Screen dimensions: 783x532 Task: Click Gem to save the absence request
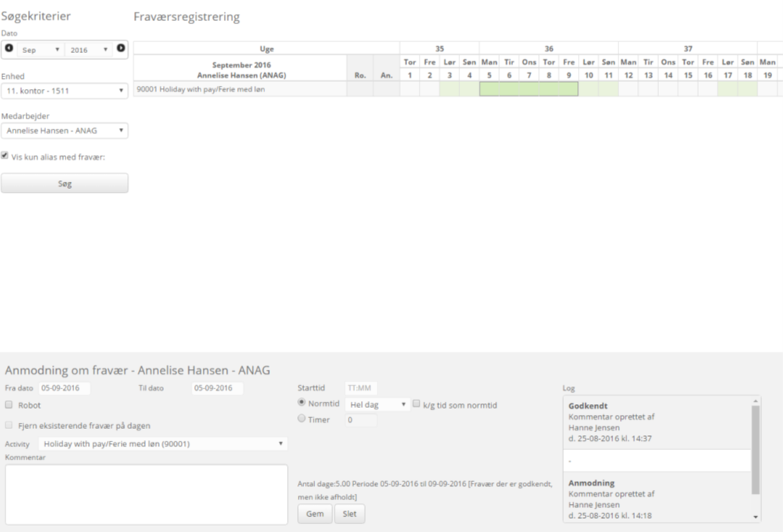coord(314,513)
